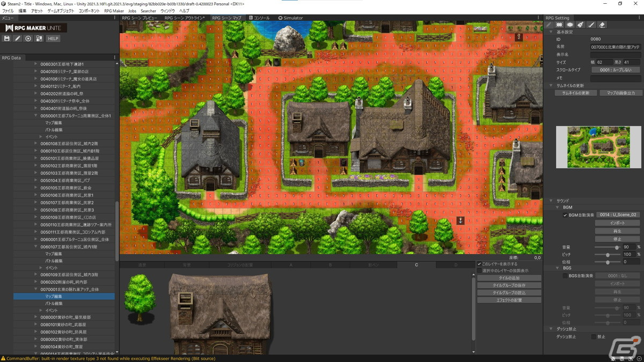Click the Save floppy disk icon
Image resolution: width=644 pixels, height=362 pixels.
(7, 39)
